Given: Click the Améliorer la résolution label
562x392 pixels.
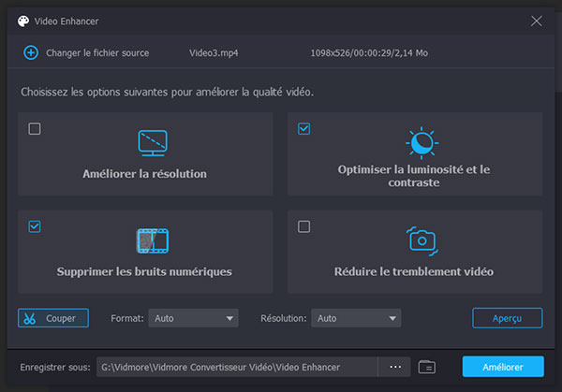Looking at the screenshot, I should tap(145, 174).
